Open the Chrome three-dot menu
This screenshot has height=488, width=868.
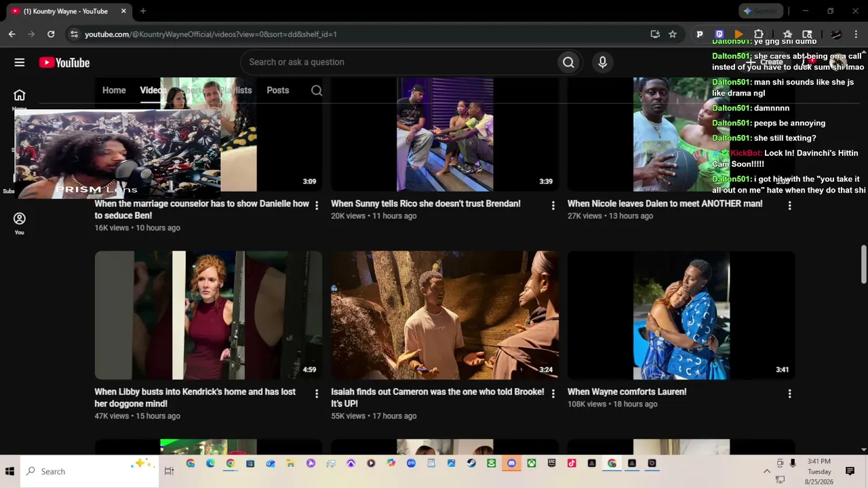[856, 34]
